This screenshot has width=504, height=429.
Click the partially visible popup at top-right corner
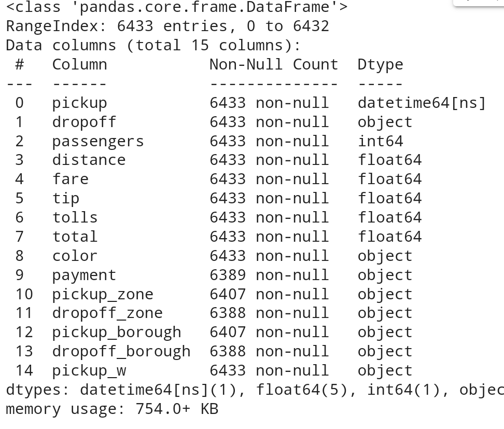[479, 3]
